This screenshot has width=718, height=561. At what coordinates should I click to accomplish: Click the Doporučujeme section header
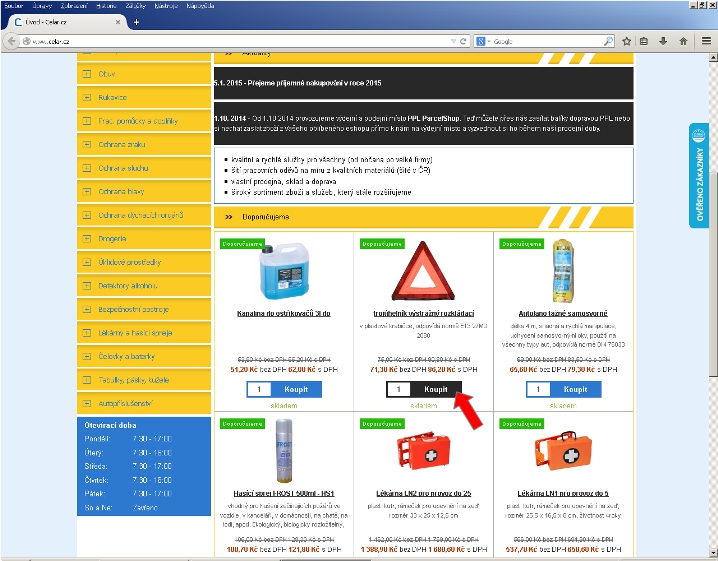(424, 217)
